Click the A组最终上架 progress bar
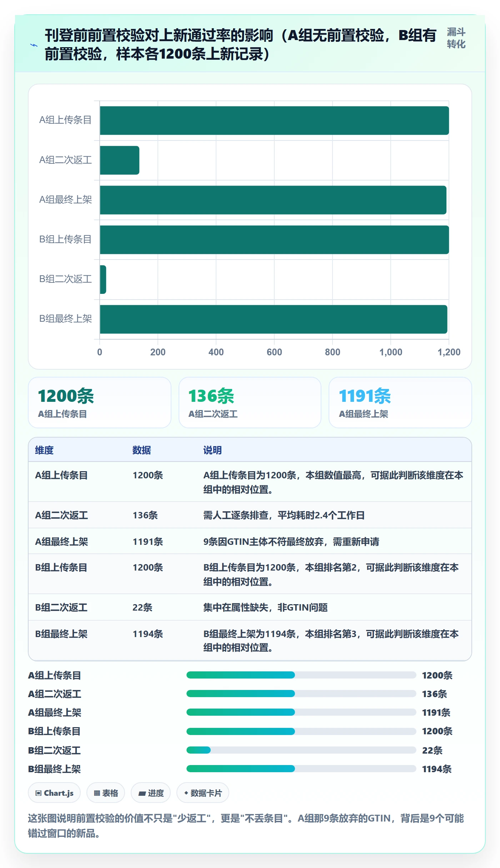Screen dimensions: 500x868 tap(301, 712)
